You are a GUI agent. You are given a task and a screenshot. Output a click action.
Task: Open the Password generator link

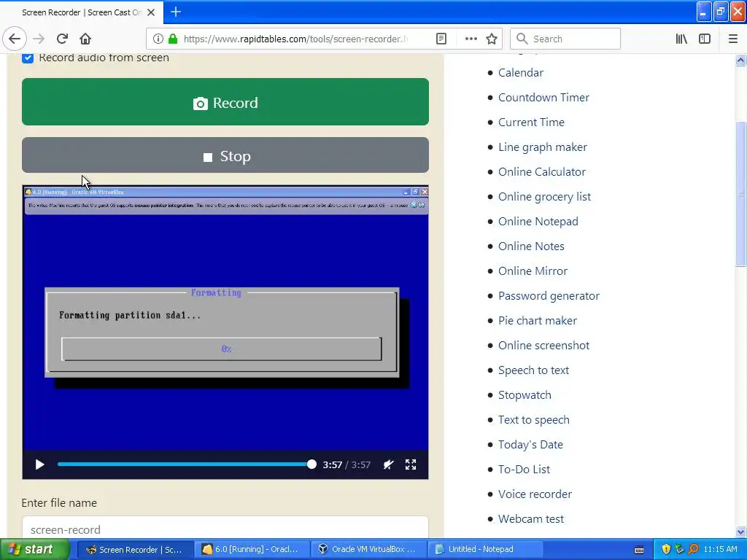[549, 296]
